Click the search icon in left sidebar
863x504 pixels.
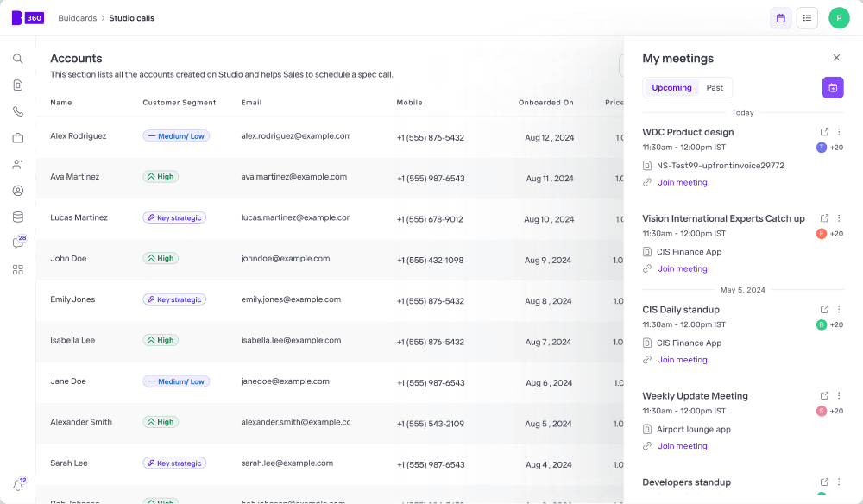17,59
